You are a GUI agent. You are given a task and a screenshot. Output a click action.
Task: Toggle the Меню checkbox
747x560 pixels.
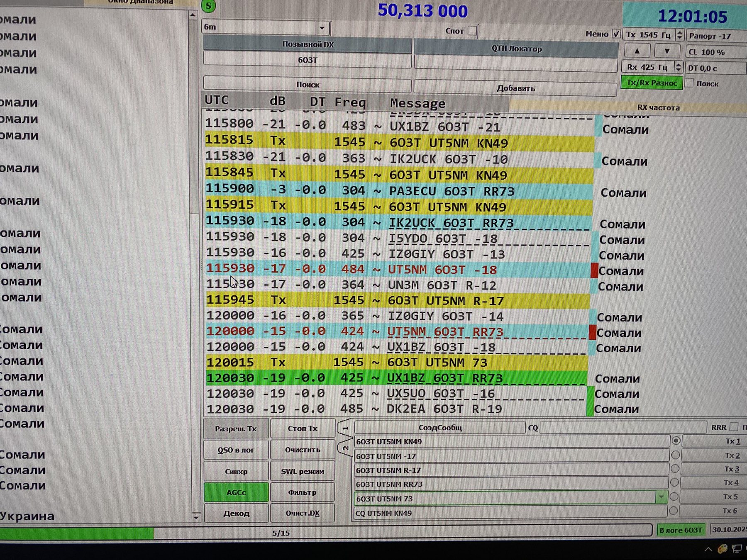pos(616,34)
